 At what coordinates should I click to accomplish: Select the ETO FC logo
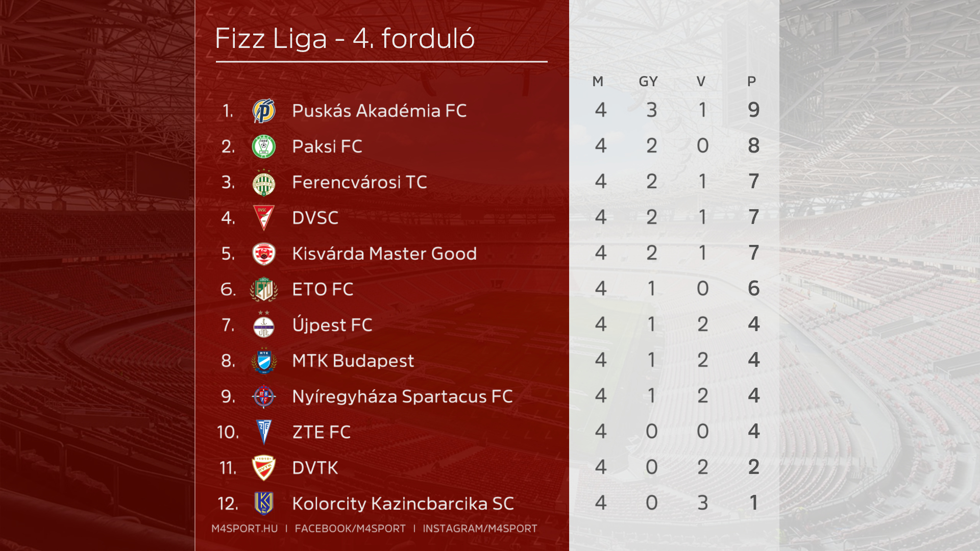click(264, 289)
